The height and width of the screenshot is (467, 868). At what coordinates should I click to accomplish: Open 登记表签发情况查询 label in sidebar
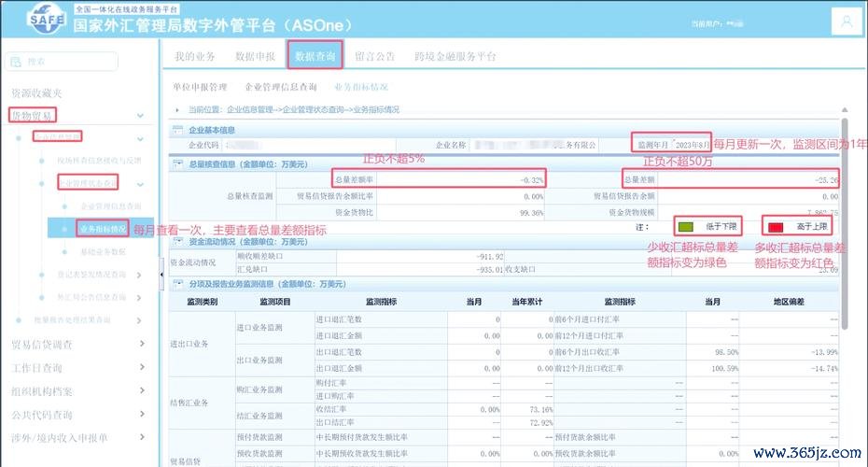91,275
